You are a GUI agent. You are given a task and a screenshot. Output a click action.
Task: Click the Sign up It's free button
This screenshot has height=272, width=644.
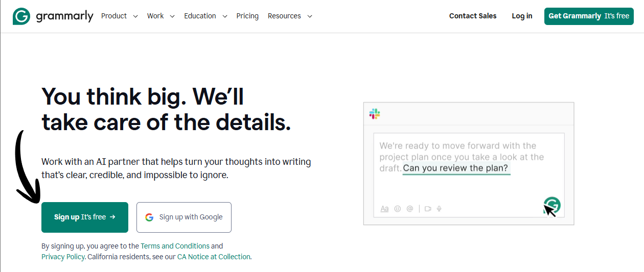click(x=85, y=217)
